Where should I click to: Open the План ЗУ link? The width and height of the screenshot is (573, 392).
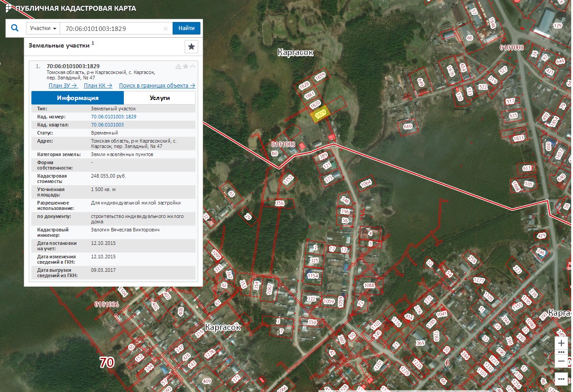(63, 86)
